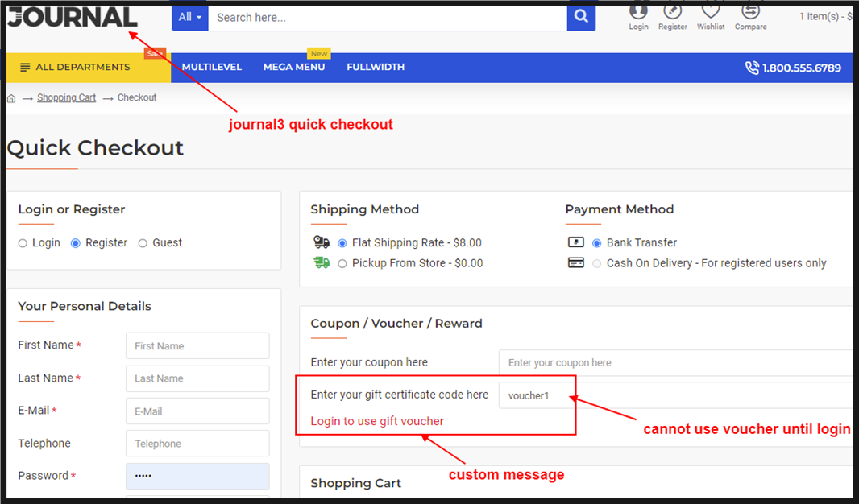This screenshot has height=504, width=859.
Task: Open the Fullwidth menu item
Action: click(376, 68)
